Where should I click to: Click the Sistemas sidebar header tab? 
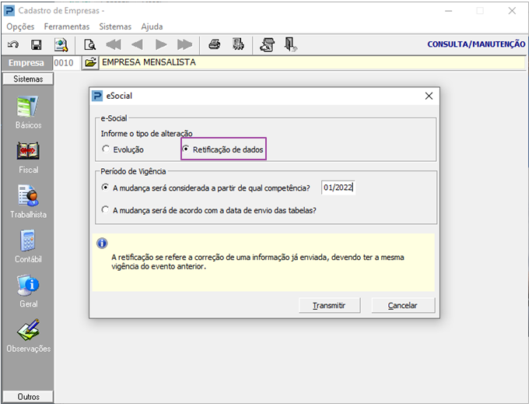[x=28, y=79]
